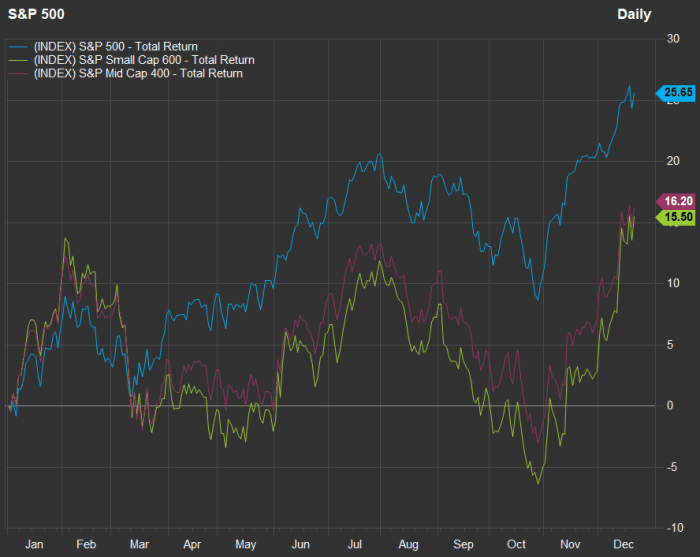Click the Sep month label

(x=463, y=545)
